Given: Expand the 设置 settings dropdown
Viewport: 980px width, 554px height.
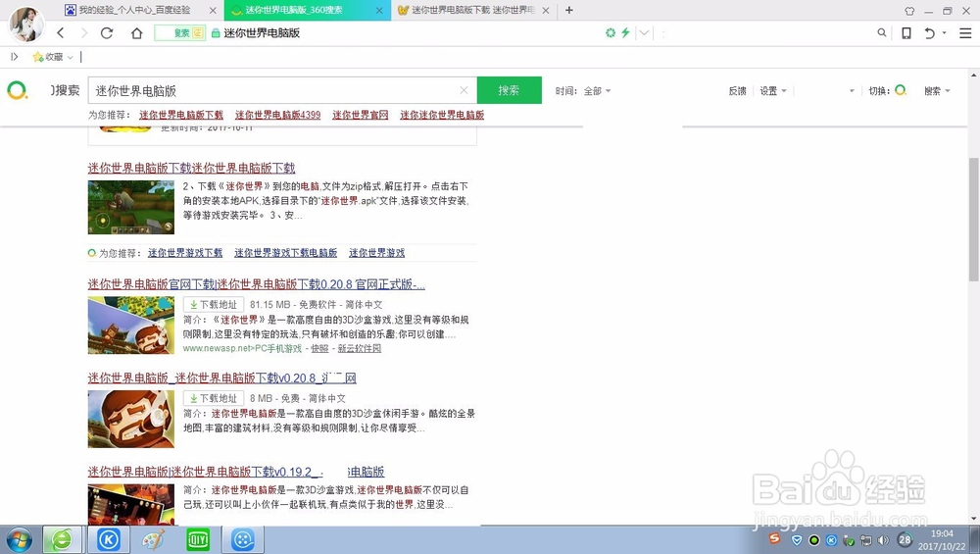Looking at the screenshot, I should coord(773,90).
